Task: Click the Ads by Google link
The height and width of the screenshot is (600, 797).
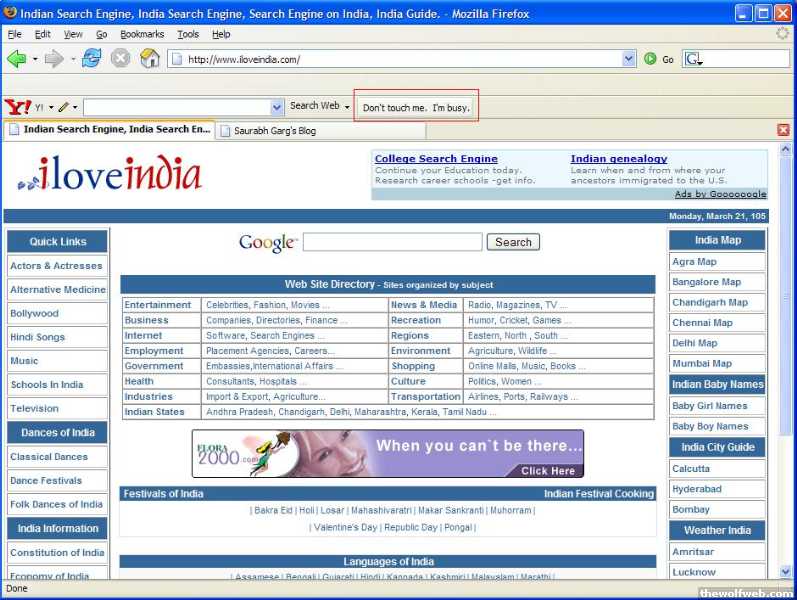Action: point(720,194)
